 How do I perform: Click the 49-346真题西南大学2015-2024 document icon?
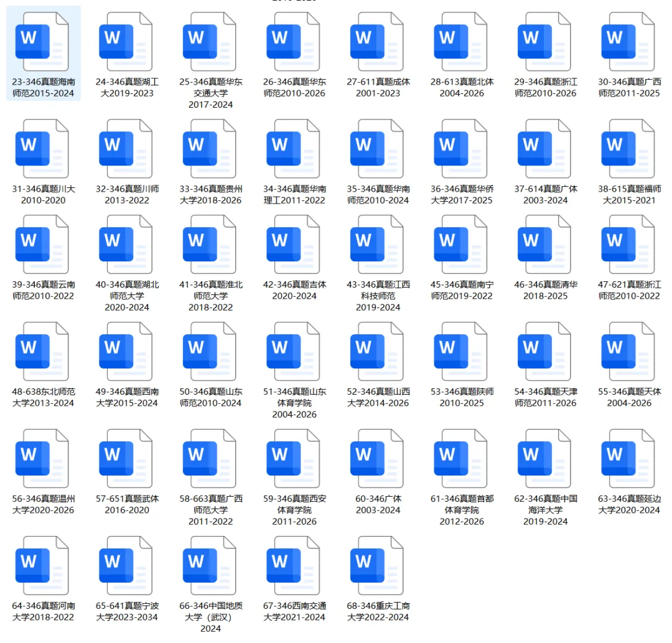(126, 352)
